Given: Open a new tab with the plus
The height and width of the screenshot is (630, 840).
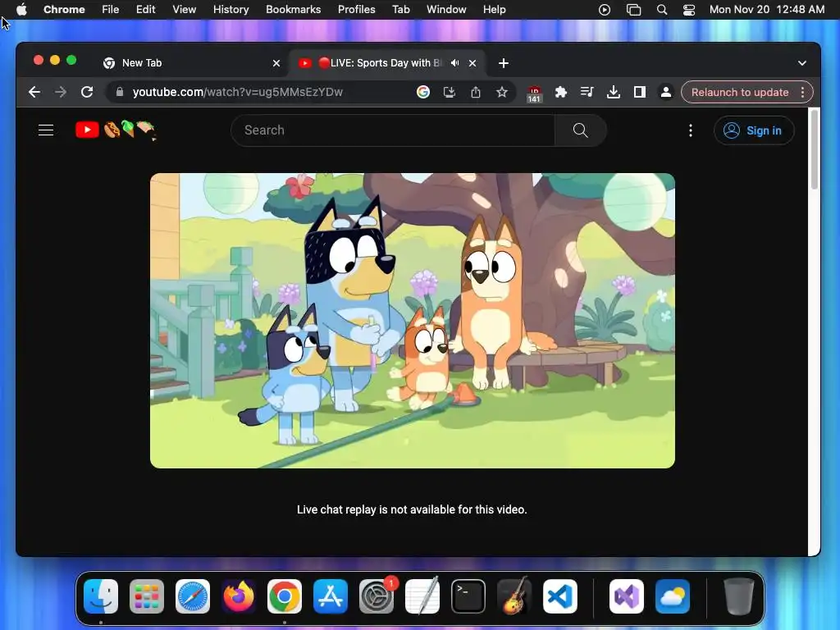Looking at the screenshot, I should (503, 62).
